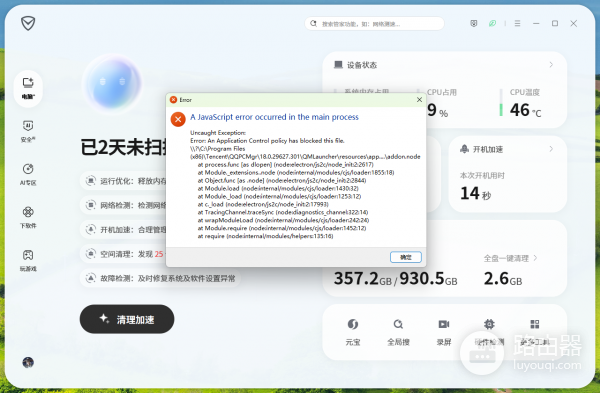Viewport: 600px width, 393px height.
Task: Click the green leaf icon in title bar
Action: (492, 23)
